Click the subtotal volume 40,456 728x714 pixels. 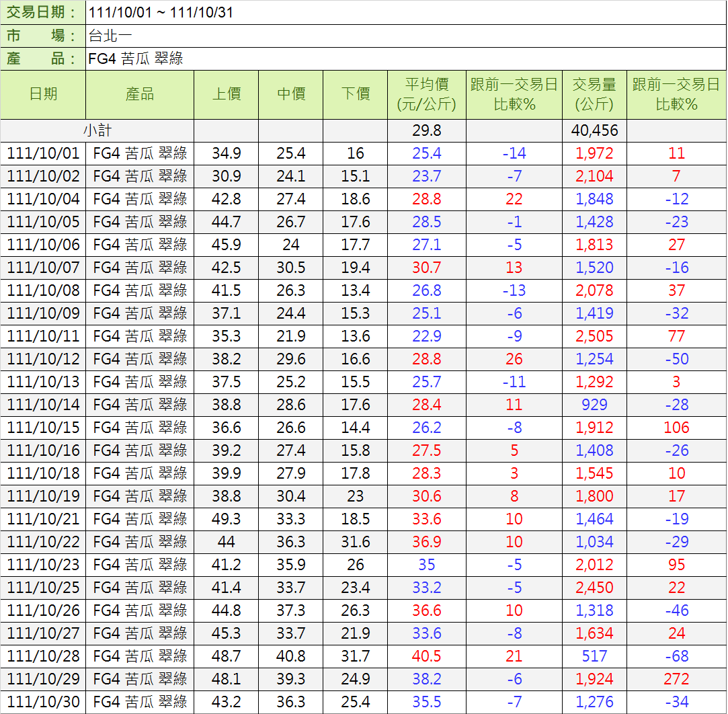594,130
